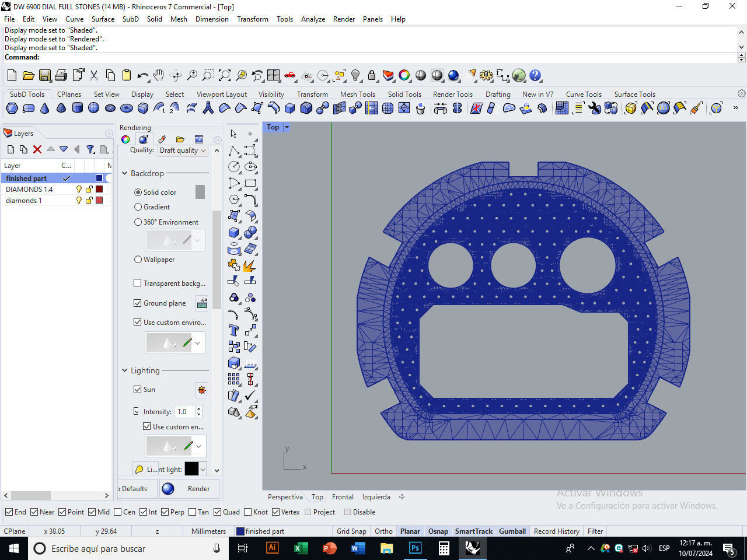Select the 360° Environment radio button
Viewport: 747px width, 560px height.
click(138, 222)
